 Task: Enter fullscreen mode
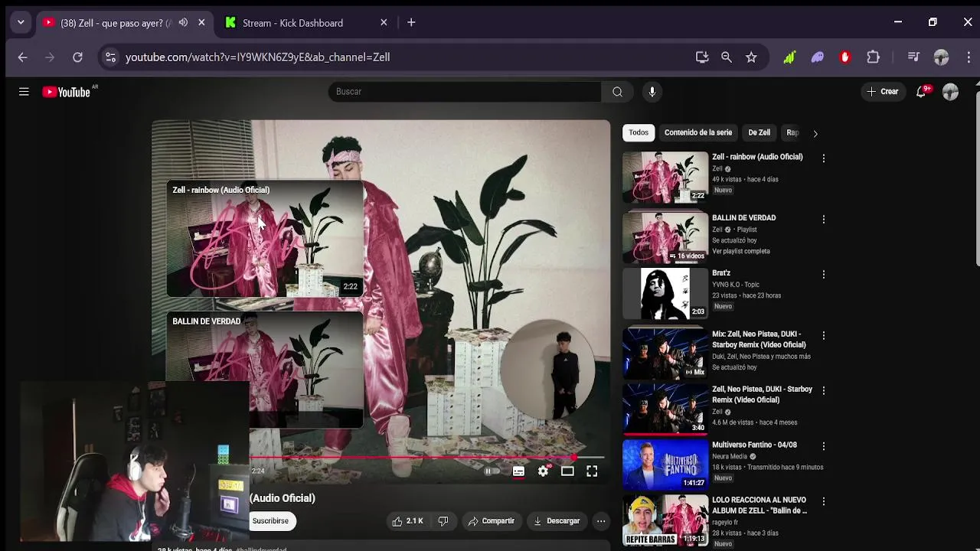[592, 471]
